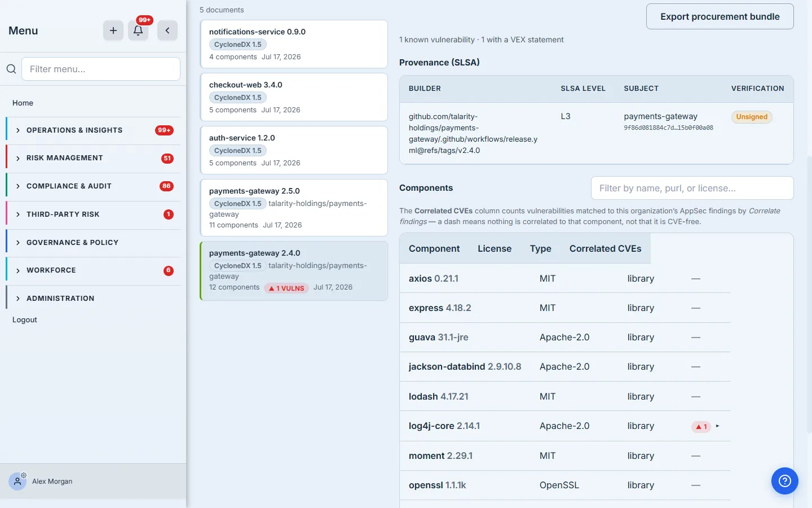This screenshot has width=812, height=508.
Task: Click the page vertical scrollbar
Action: point(809,294)
